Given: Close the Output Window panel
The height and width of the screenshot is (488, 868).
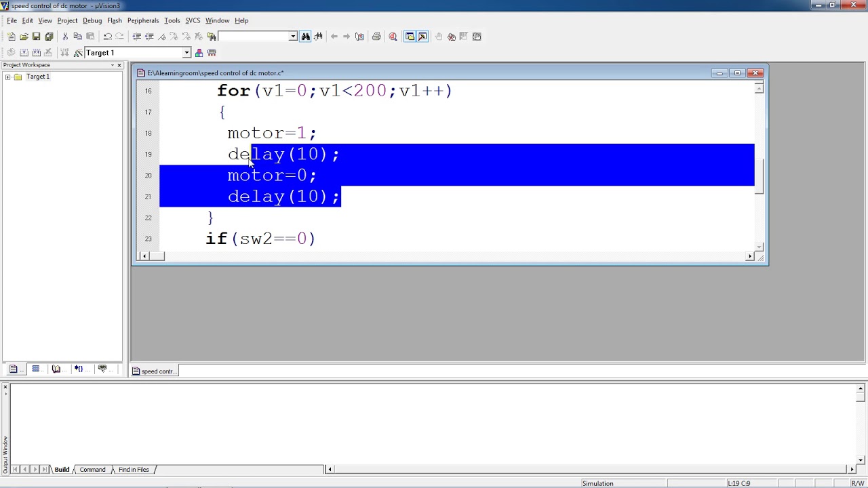Looking at the screenshot, I should (x=5, y=388).
